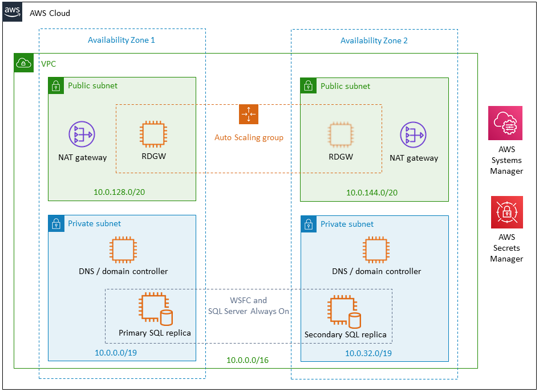Click the 10.0.0.0/19 CIDR text
This screenshot has height=392, width=539.
click(116, 353)
